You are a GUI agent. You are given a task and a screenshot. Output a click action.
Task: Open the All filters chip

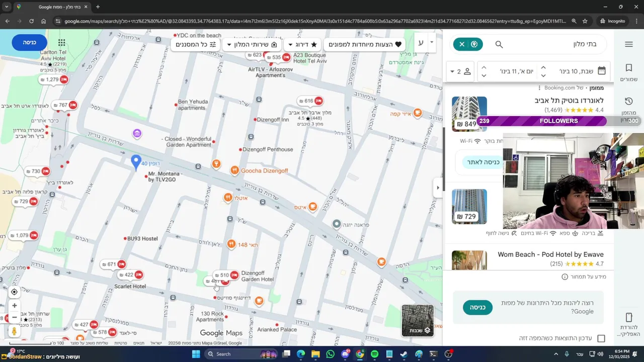196,44
